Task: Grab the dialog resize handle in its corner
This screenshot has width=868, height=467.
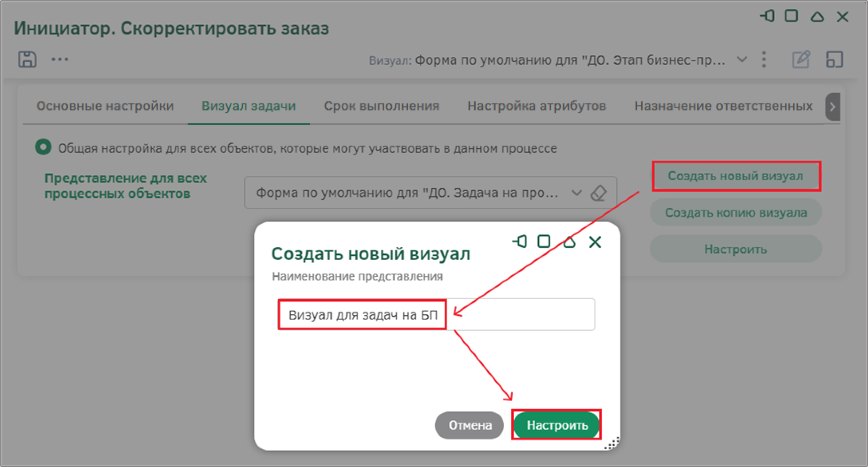Action: click(612, 443)
